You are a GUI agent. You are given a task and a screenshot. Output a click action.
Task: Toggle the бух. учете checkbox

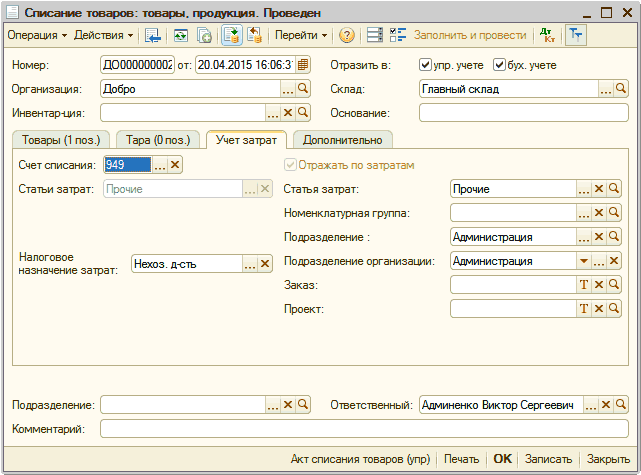500,65
